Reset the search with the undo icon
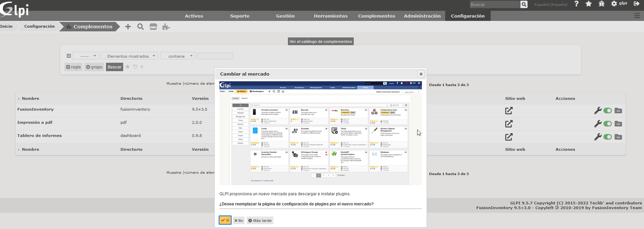 (135, 67)
